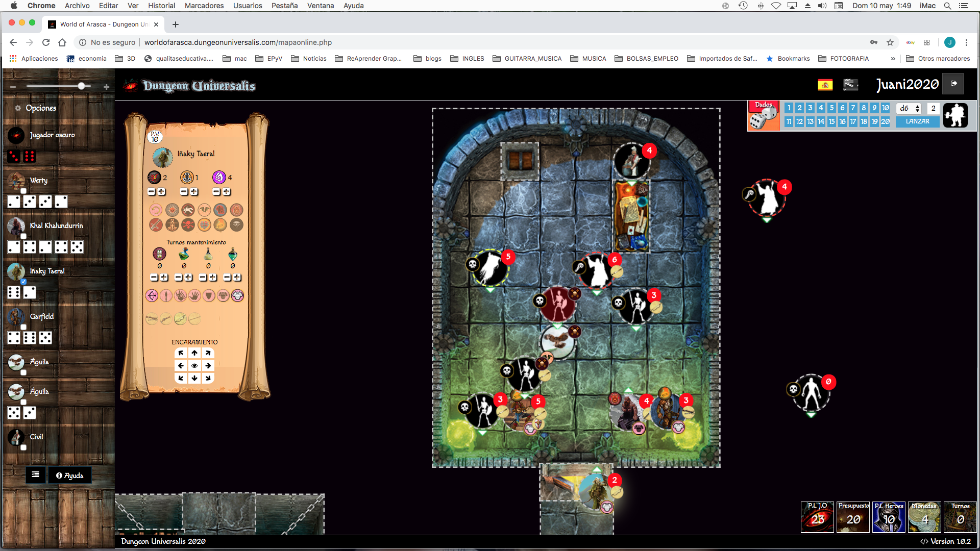This screenshot has width=980, height=551.
Task: Set facing to right arrow in Encaramiento
Action: click(x=208, y=366)
